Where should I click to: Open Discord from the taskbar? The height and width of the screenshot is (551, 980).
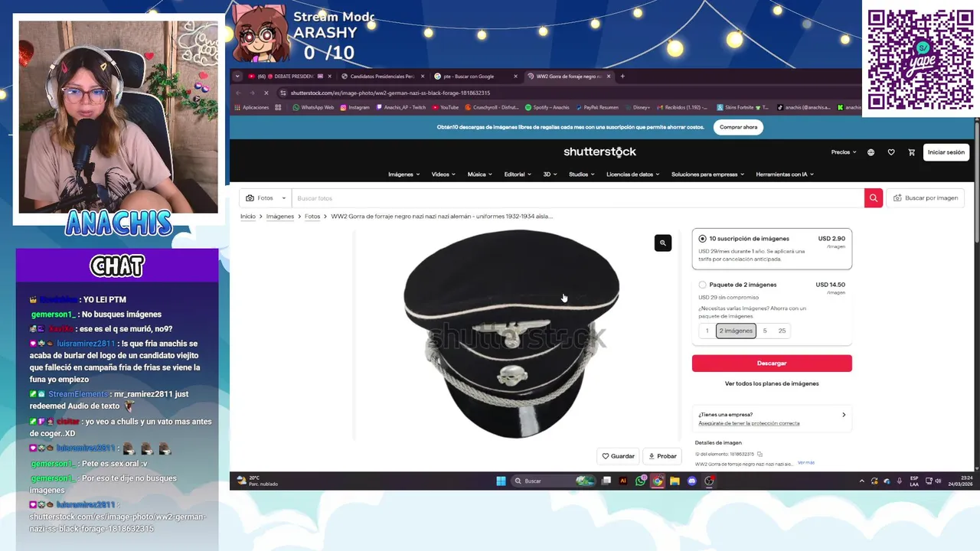tap(692, 481)
